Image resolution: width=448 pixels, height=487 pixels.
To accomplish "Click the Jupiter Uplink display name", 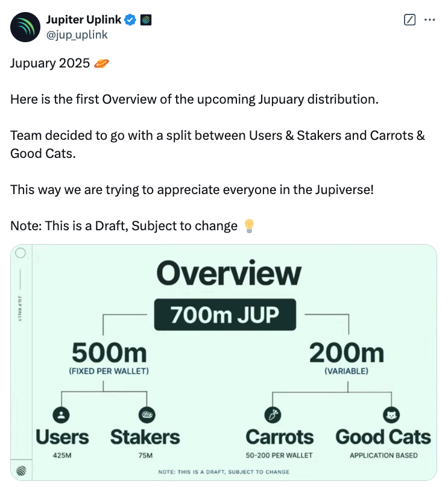I will click(x=84, y=20).
